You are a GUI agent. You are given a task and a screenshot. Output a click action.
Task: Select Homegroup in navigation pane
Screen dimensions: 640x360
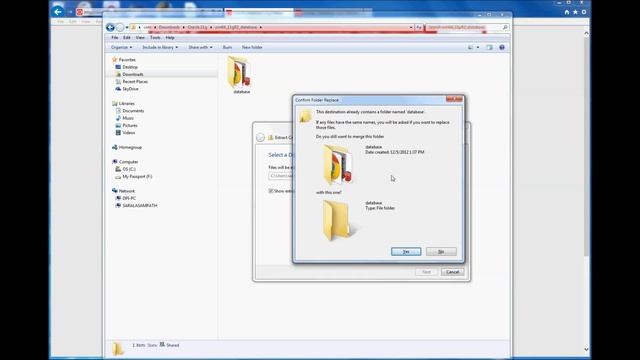pyautogui.click(x=130, y=147)
